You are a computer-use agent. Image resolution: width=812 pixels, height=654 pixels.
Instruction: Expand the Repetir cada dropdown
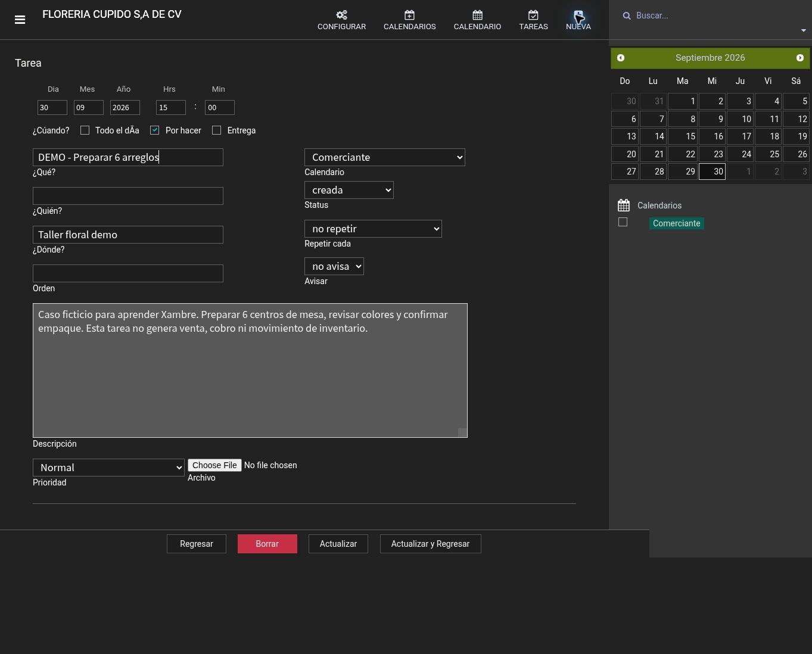373,229
